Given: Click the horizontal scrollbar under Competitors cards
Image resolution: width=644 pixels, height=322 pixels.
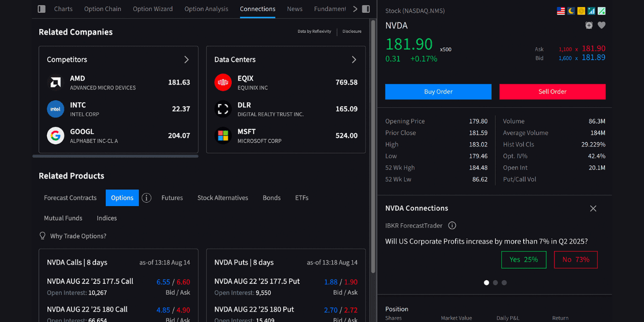Looking at the screenshot, I should pyautogui.click(x=115, y=156).
